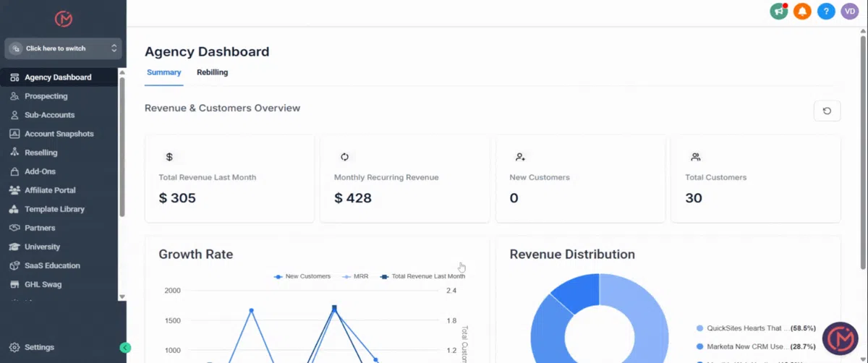Screen dimensions: 868x363
Task: Click add-user icon on New Customers card
Action: [x=520, y=156]
